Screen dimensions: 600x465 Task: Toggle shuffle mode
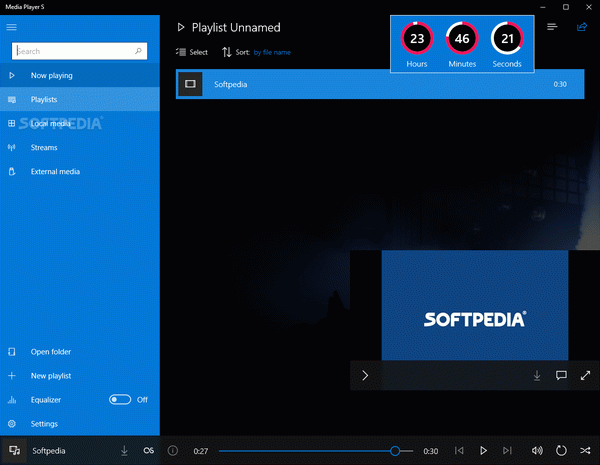point(585,450)
